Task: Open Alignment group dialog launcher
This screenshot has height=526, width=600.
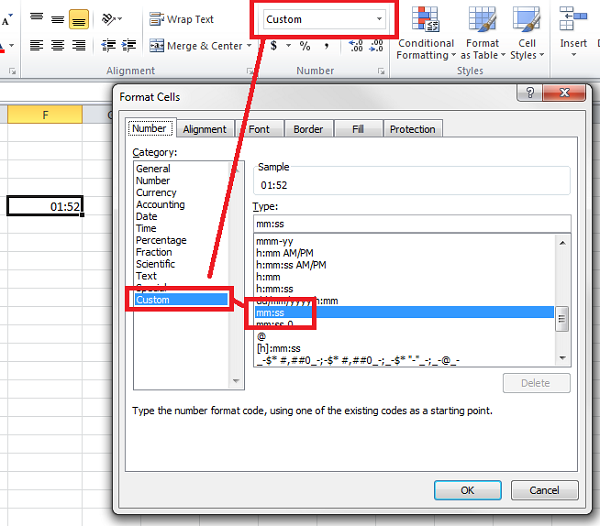Action: 250,71
